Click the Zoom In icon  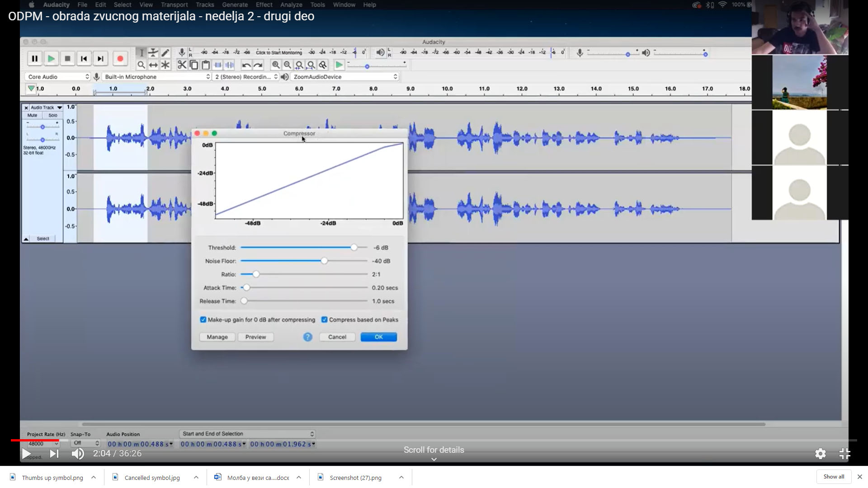[x=276, y=65]
